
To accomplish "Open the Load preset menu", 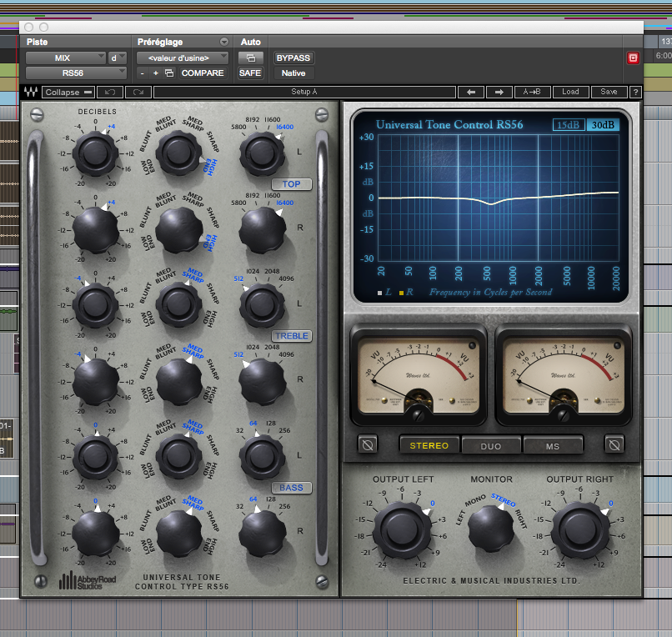I will (x=570, y=93).
